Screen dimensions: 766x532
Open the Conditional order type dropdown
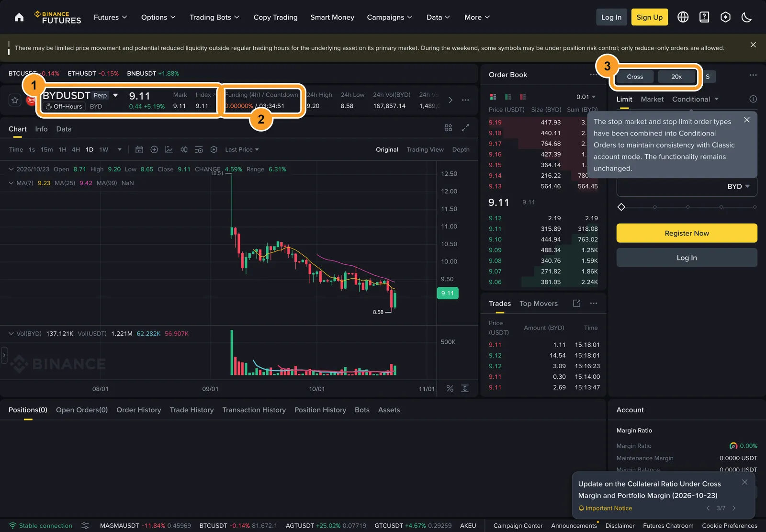695,99
